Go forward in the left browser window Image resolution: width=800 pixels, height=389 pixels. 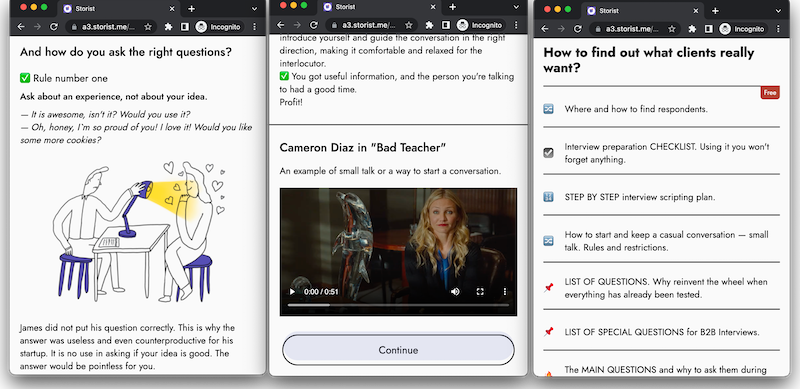coord(37,27)
